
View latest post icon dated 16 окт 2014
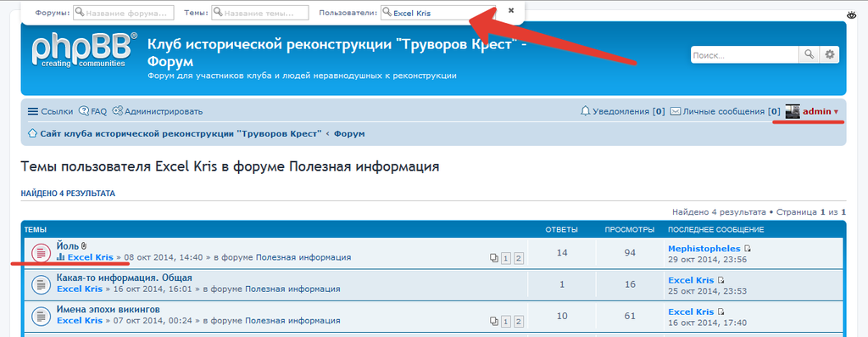[721, 312]
